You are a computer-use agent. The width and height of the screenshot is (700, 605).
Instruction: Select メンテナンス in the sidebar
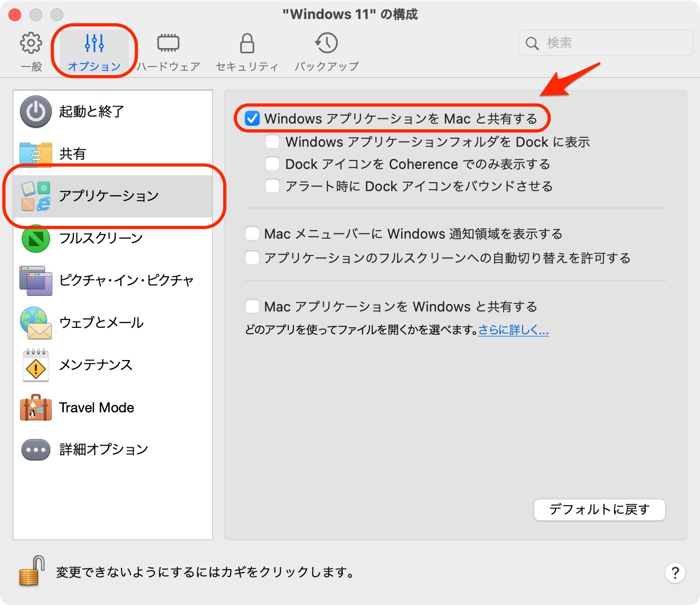[x=113, y=365]
